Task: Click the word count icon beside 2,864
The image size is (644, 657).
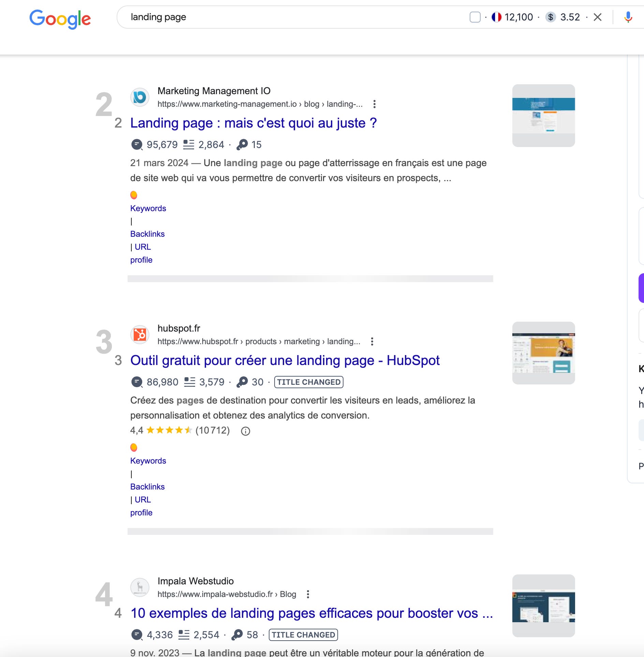Action: [189, 145]
